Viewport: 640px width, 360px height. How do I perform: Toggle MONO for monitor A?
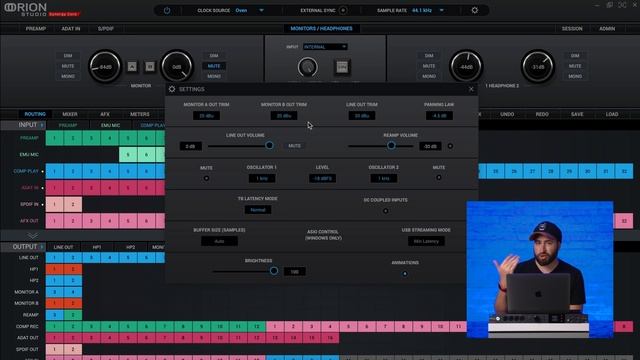click(68, 76)
